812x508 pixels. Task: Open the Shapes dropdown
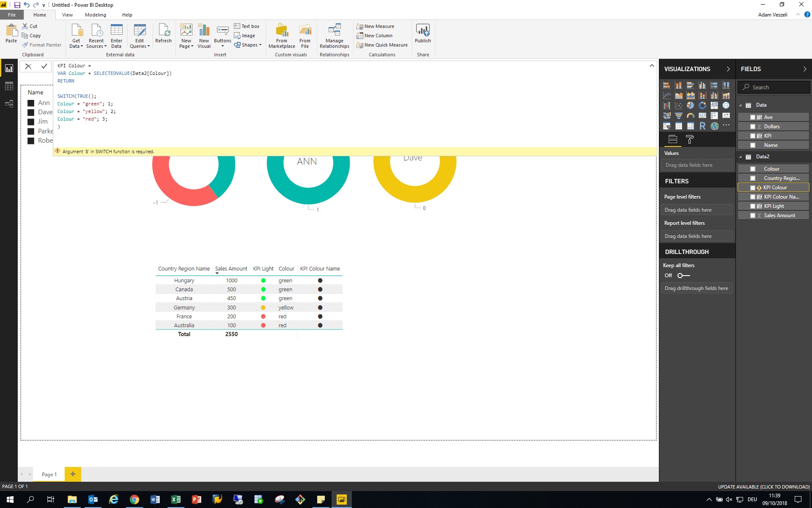[x=248, y=45]
